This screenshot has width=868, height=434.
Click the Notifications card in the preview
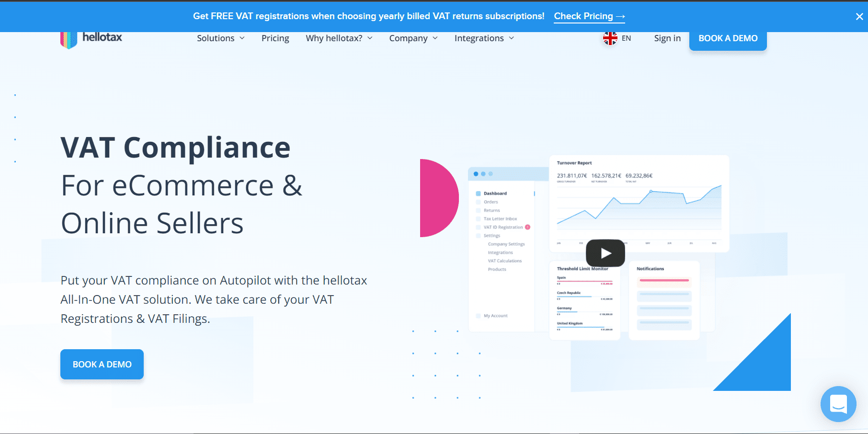click(664, 300)
